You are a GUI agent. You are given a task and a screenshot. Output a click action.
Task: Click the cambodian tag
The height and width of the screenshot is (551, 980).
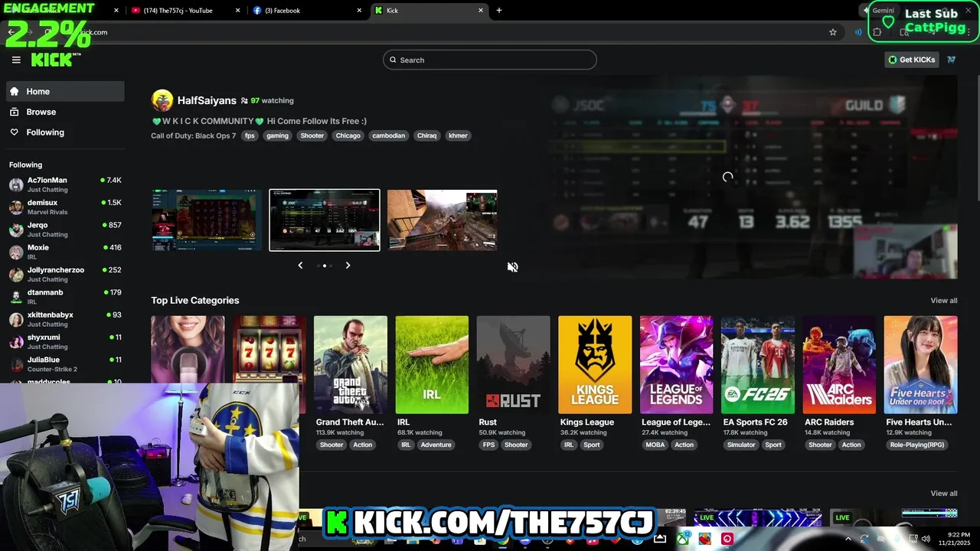(x=389, y=135)
